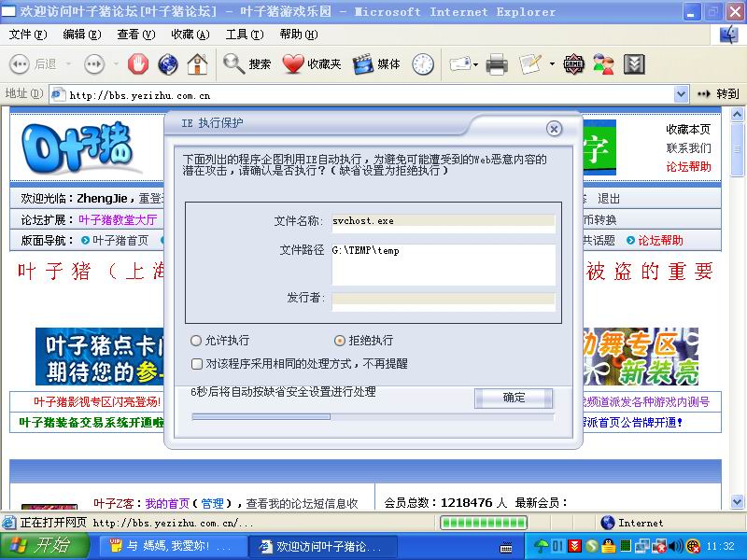The width and height of the screenshot is (747, 560).
Task: Click the volume speaker tray icon
Action: [675, 546]
